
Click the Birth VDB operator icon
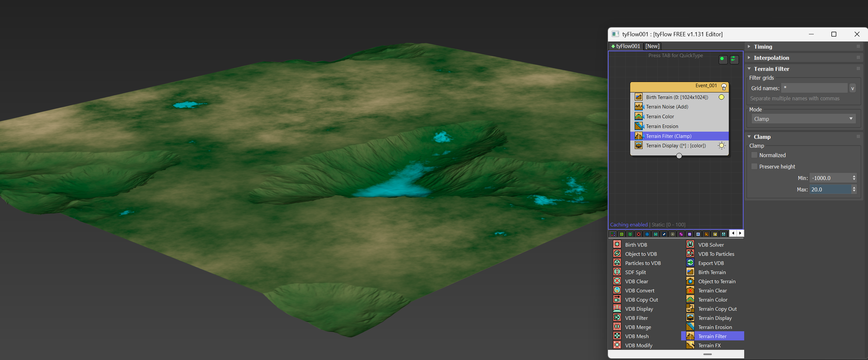tap(617, 244)
